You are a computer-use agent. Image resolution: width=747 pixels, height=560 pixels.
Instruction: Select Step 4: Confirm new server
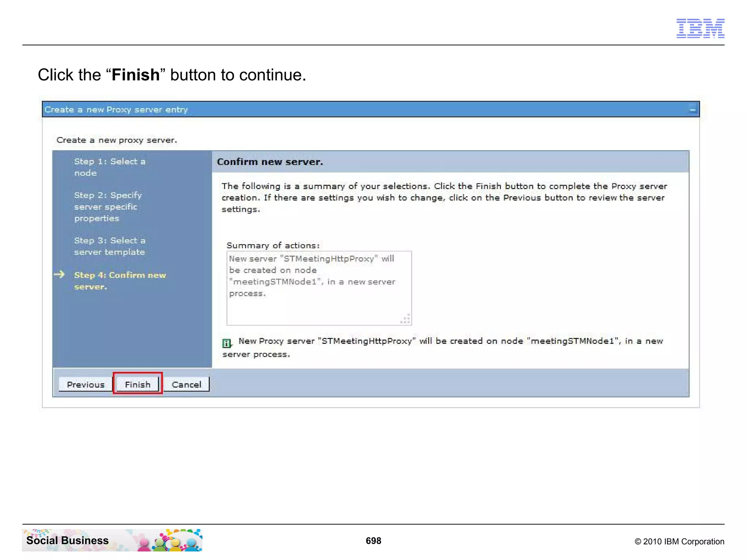click(120, 281)
